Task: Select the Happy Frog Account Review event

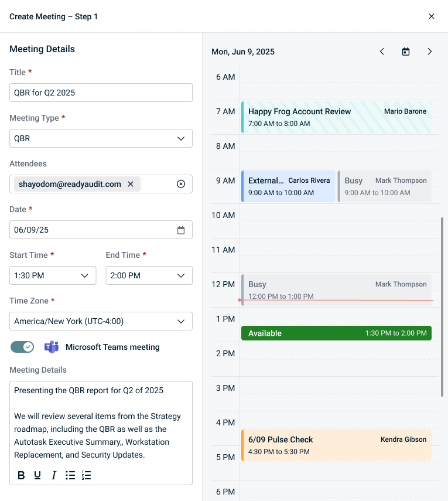Action: [336, 117]
